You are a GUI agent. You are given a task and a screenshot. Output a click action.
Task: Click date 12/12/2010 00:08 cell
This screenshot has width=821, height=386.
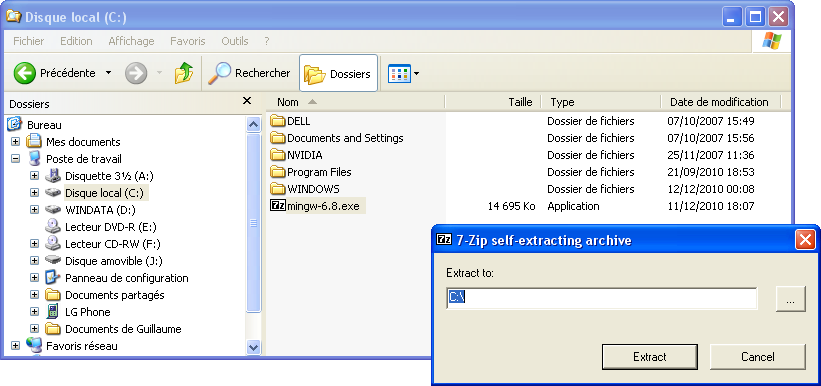click(x=711, y=189)
